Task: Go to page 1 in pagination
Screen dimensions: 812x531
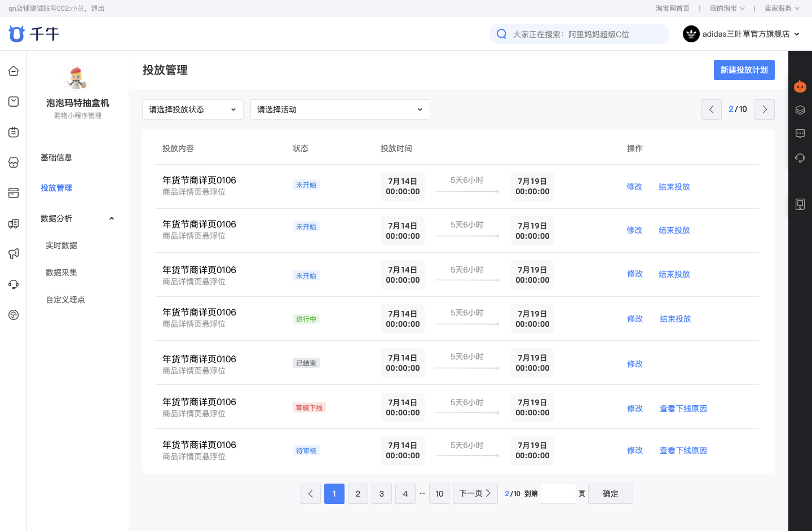Action: pyautogui.click(x=334, y=494)
